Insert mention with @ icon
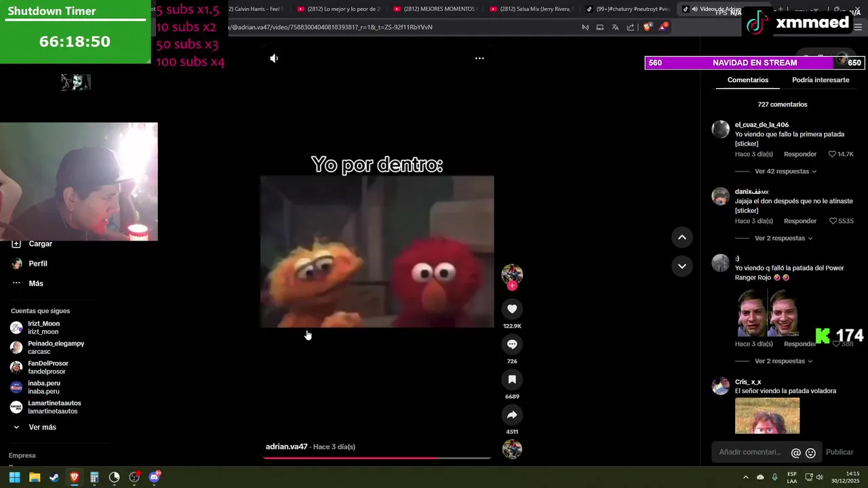 (796, 453)
